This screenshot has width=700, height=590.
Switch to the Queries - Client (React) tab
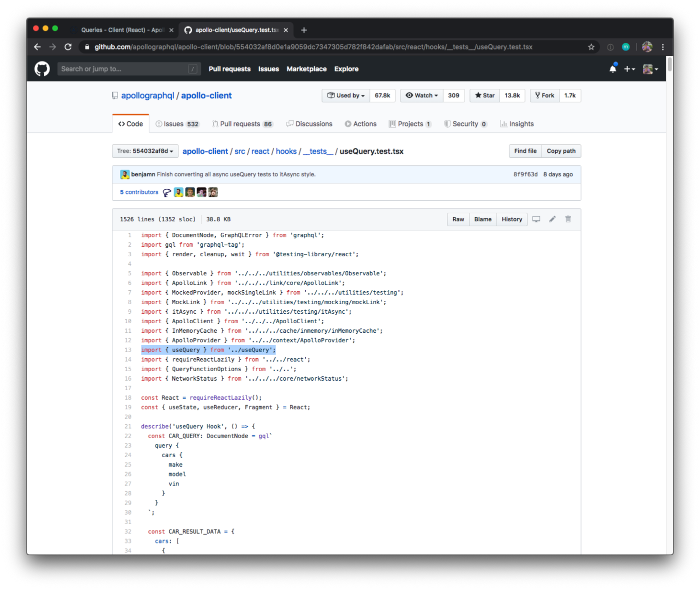pyautogui.click(x=122, y=30)
